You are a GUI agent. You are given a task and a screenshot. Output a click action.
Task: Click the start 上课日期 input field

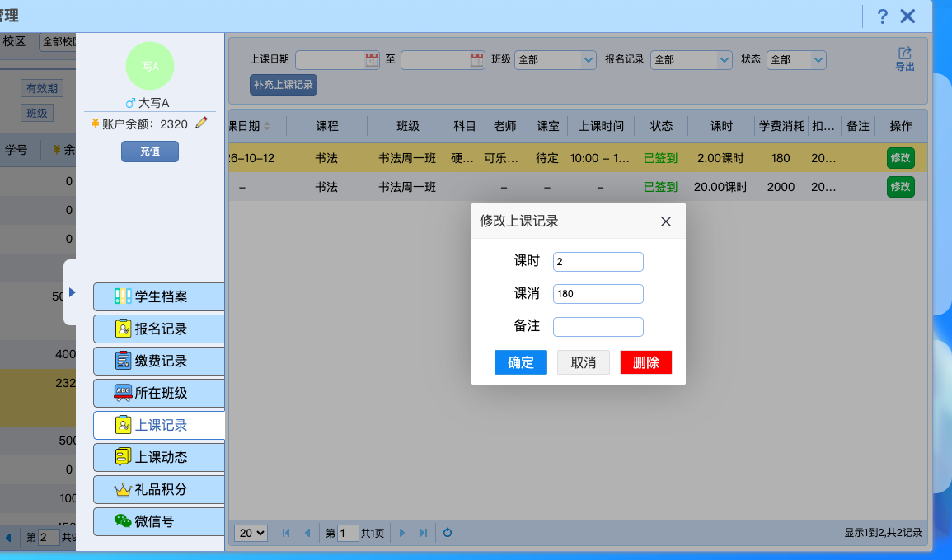coord(331,59)
